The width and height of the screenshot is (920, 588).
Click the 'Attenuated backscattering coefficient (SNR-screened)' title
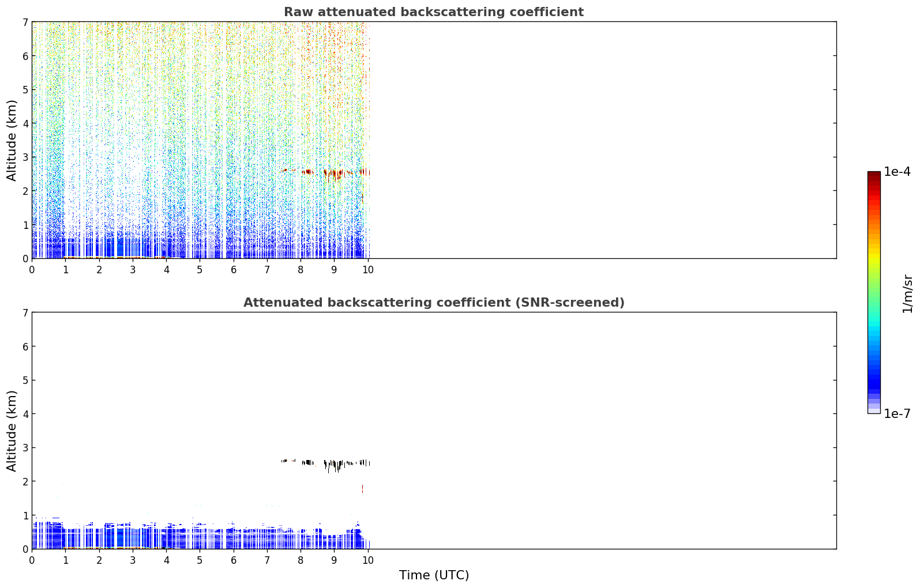[434, 303]
